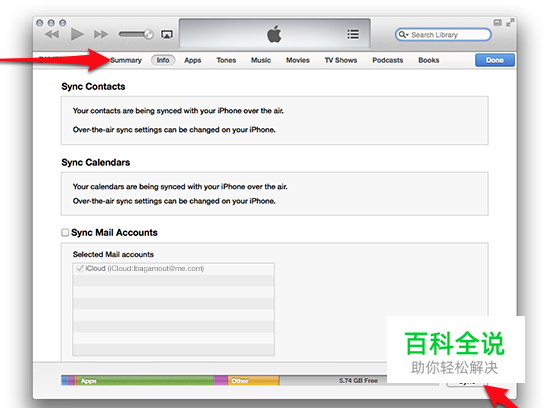
Task: Open the Movies tab
Action: click(297, 60)
